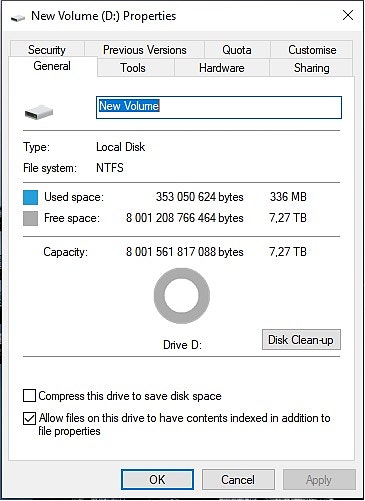The height and width of the screenshot is (501, 365).
Task: Click the "8 001 561 817 088 bytes" capacity value
Action: (185, 252)
